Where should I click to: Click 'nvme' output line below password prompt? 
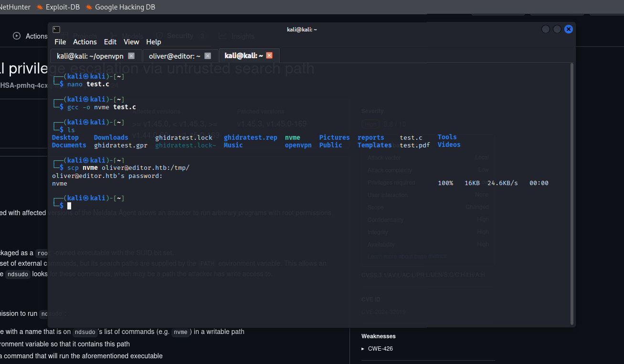pyautogui.click(x=60, y=183)
